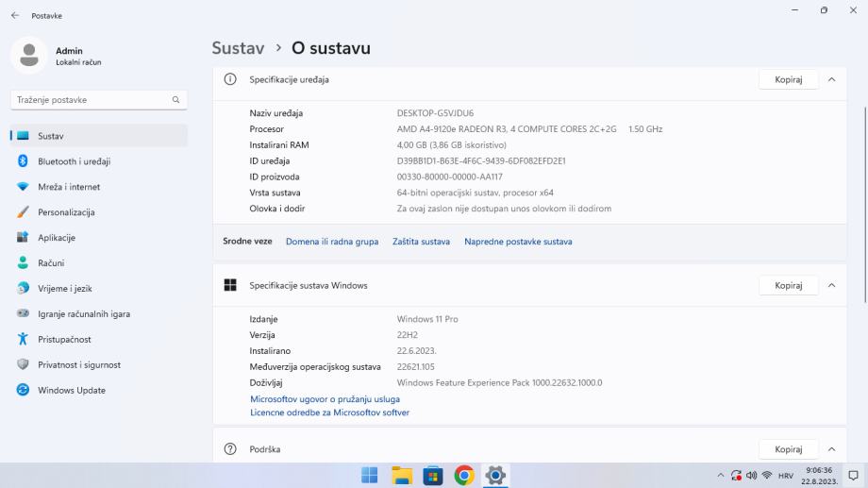Open Pristupačnost settings
Viewport: 868px width, 488px height.
(x=99, y=340)
